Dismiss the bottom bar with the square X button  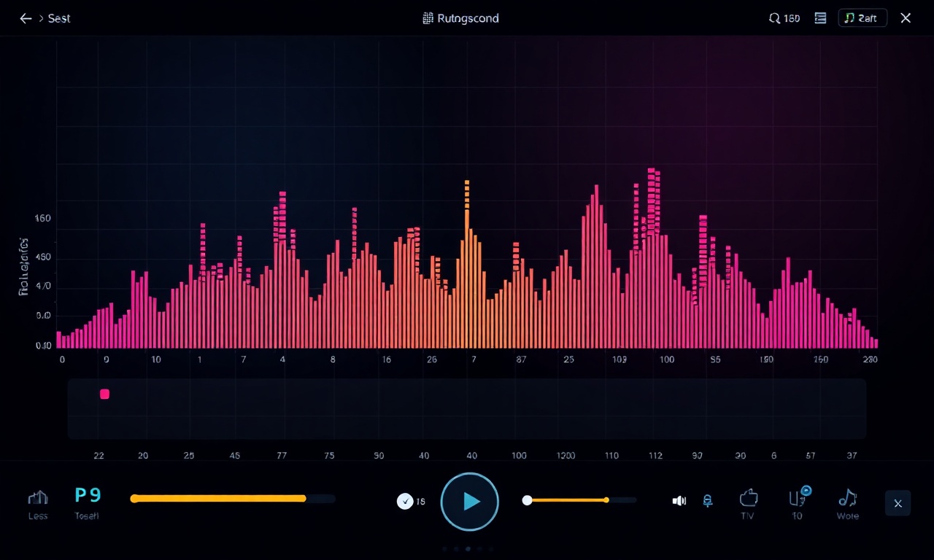click(898, 503)
